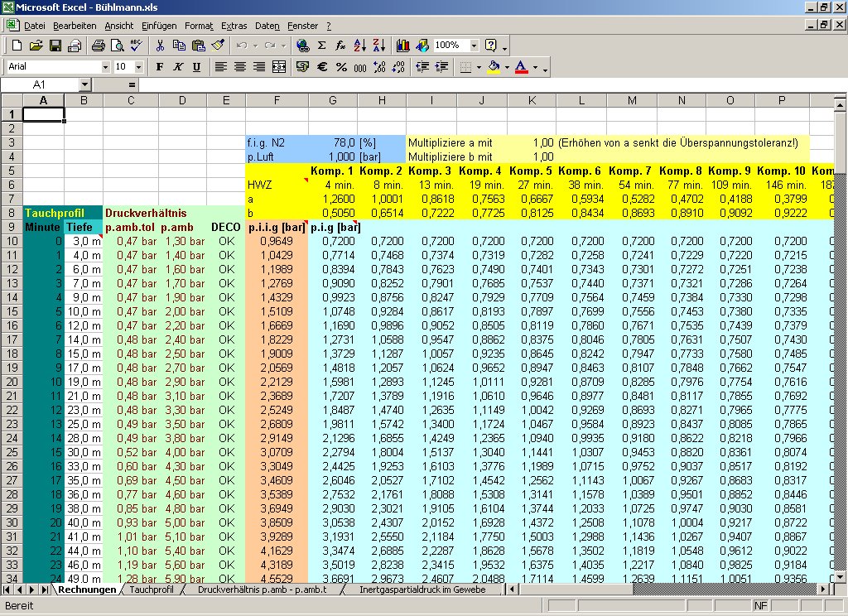848x616 pixels.
Task: Open the Paste Function fx icon
Action: 340,46
